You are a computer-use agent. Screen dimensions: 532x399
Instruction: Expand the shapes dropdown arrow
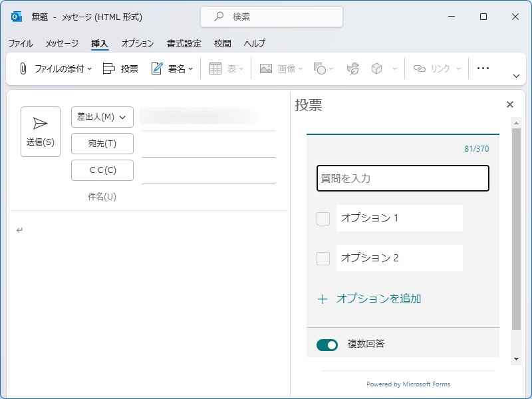point(331,69)
